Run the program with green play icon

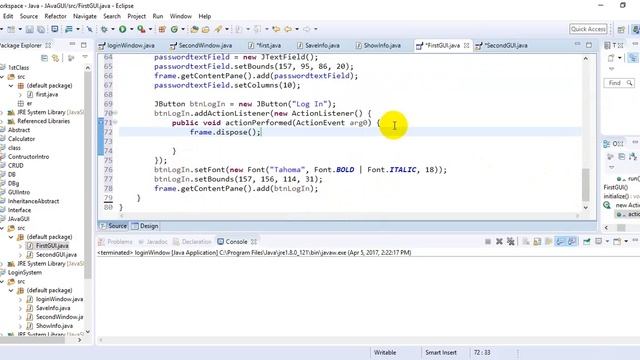point(122,29)
